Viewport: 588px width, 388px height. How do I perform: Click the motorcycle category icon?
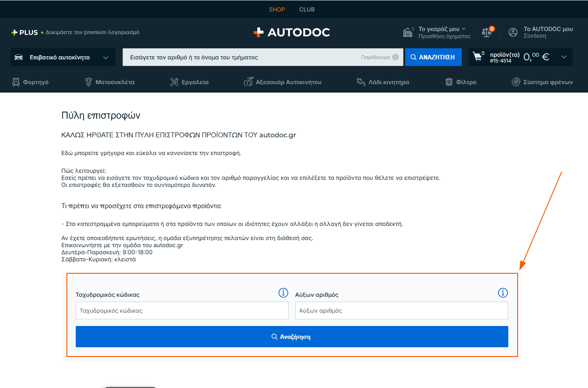point(89,82)
